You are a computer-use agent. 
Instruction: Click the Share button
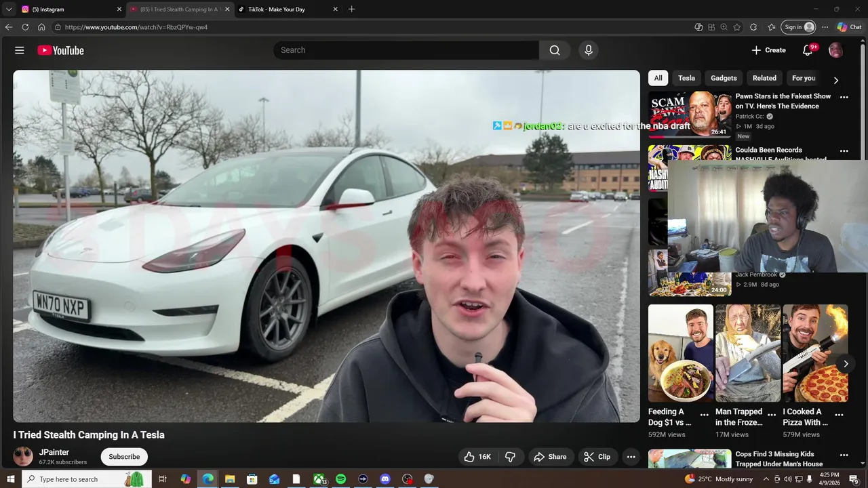coord(550,457)
